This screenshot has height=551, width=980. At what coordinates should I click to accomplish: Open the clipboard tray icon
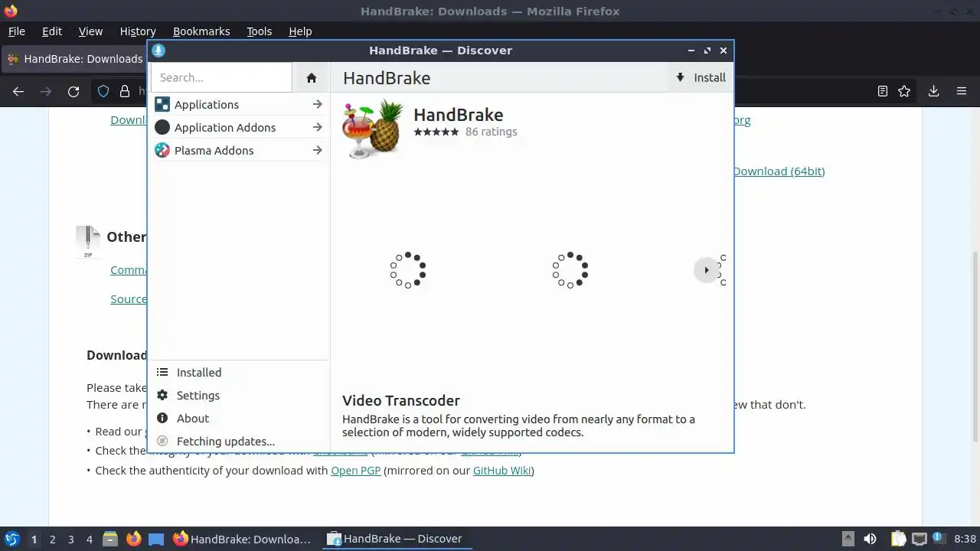click(899, 539)
